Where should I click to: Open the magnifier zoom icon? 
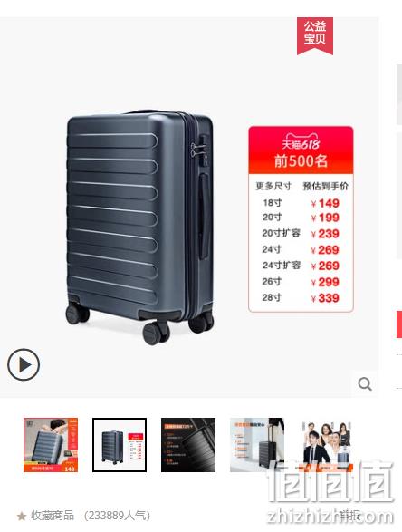click(365, 383)
